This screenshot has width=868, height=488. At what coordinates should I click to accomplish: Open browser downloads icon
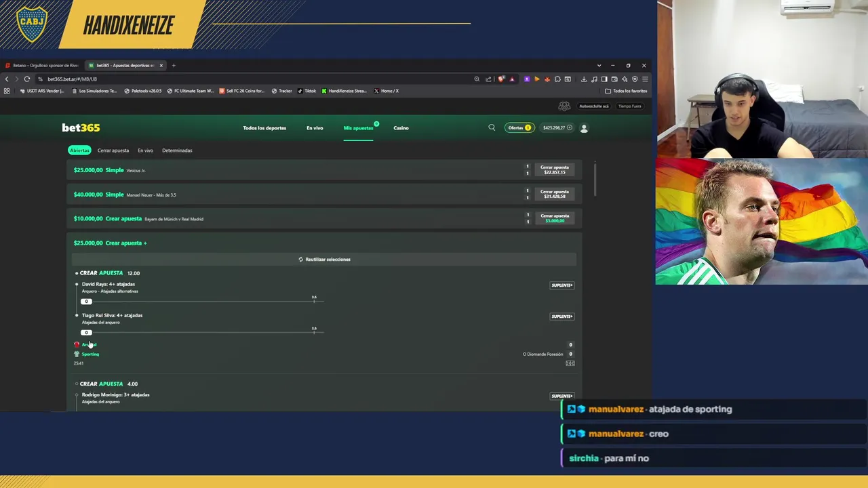(584, 79)
